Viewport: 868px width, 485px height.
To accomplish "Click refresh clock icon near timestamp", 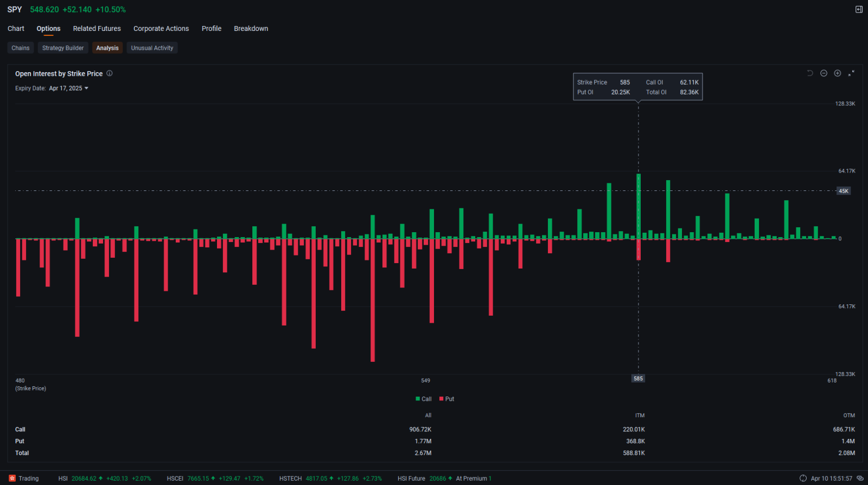I will (x=803, y=478).
